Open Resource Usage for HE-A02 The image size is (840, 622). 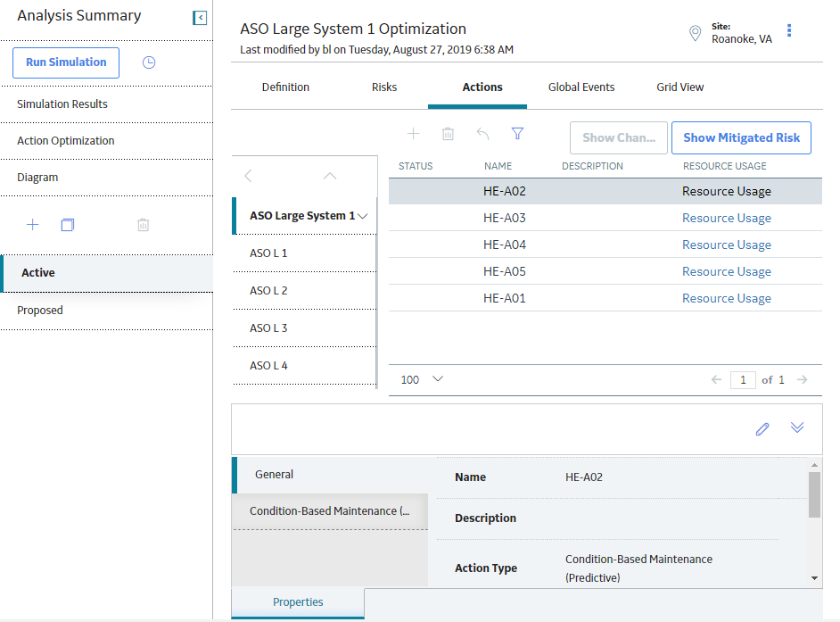727,192
